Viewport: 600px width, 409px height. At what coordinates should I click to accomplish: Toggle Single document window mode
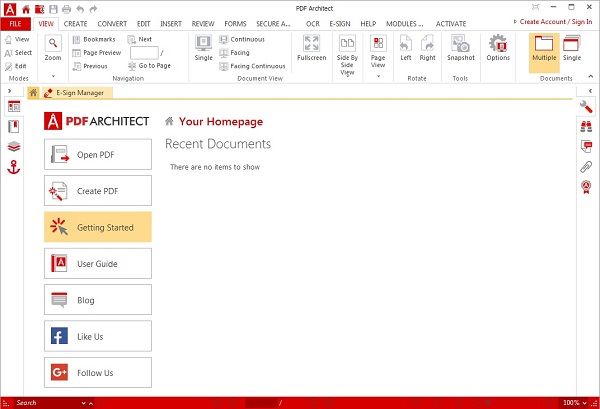click(572, 48)
